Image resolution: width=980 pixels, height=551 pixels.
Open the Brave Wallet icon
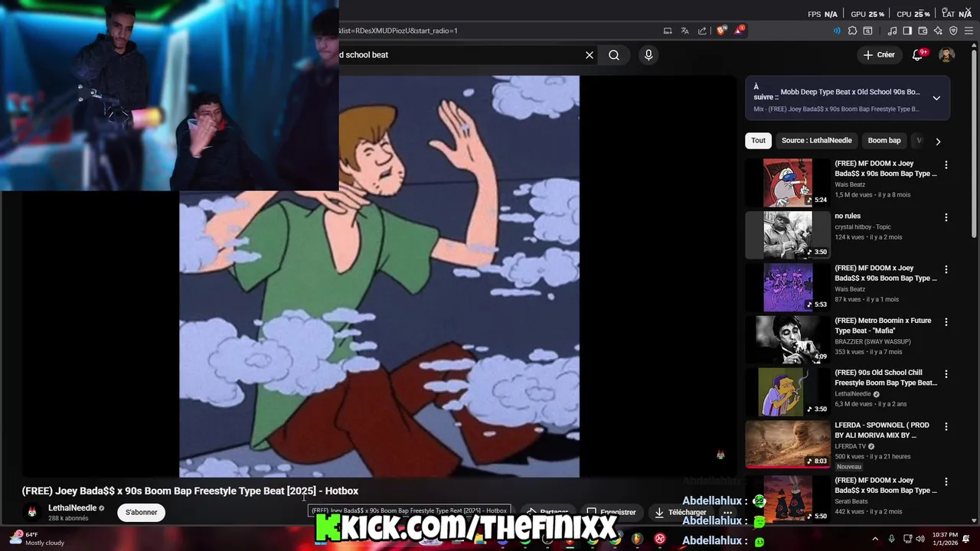pos(923,31)
